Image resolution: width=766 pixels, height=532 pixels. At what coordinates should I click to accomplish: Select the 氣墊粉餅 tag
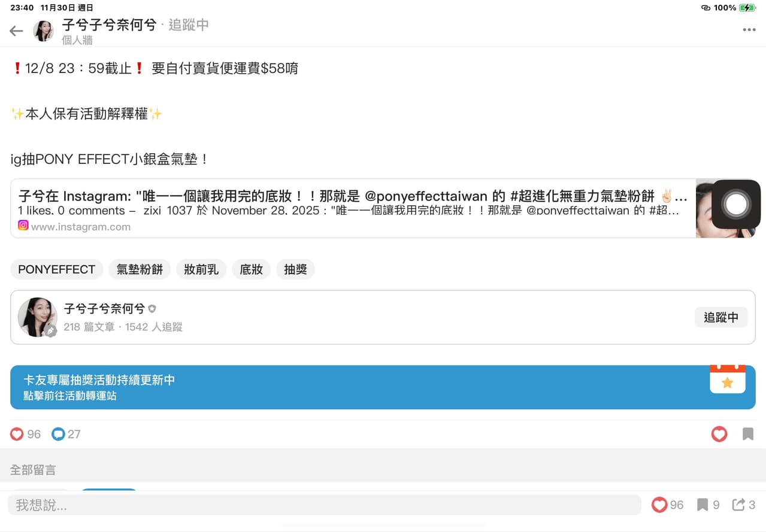pyautogui.click(x=140, y=269)
